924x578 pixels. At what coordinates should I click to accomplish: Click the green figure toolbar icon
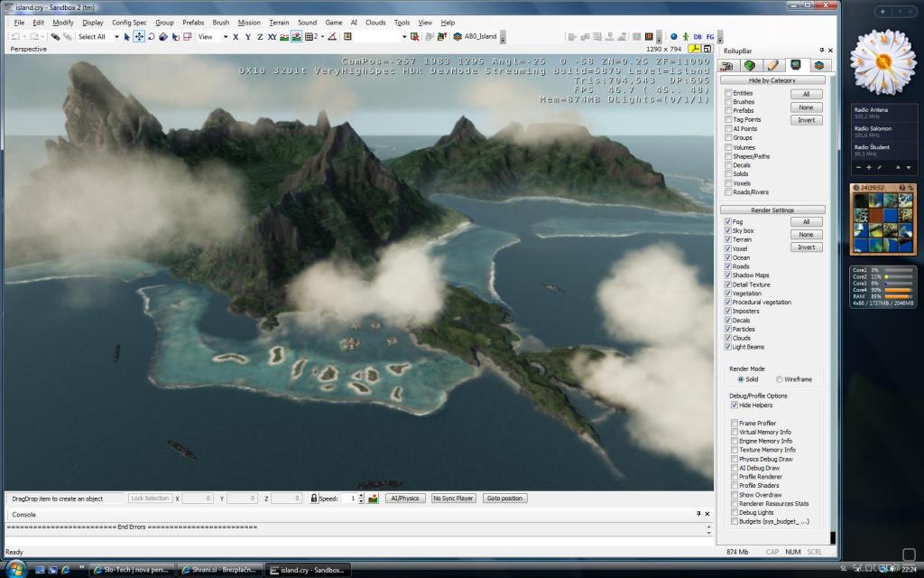(x=686, y=36)
